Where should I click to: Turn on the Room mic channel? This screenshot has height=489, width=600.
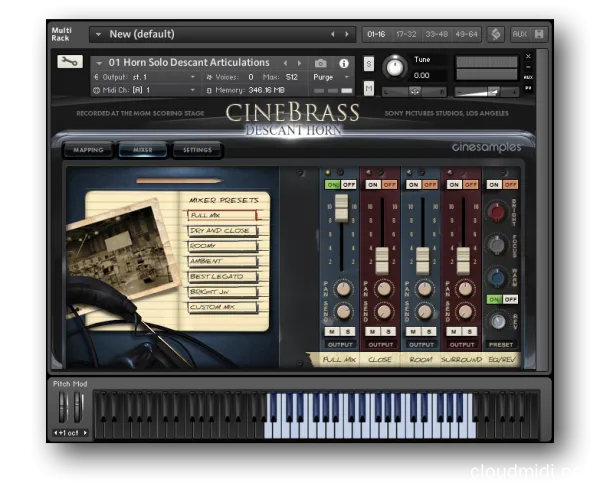tap(413, 185)
